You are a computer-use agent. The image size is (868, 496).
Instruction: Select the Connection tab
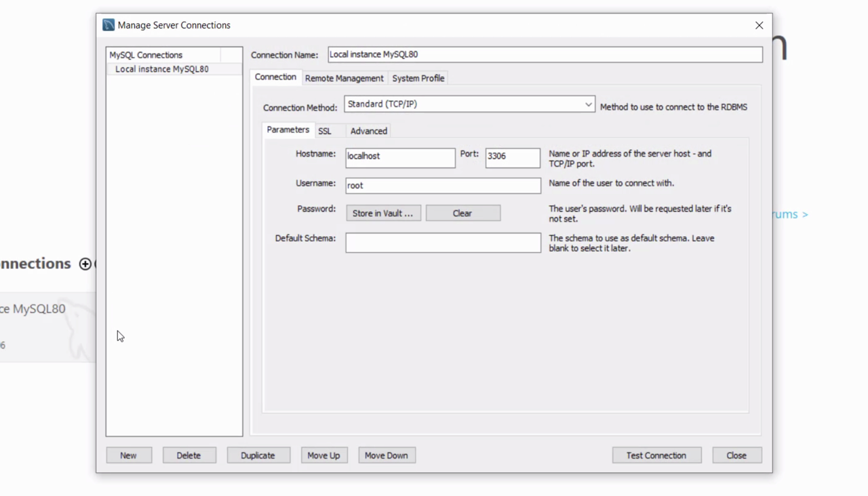[275, 77]
